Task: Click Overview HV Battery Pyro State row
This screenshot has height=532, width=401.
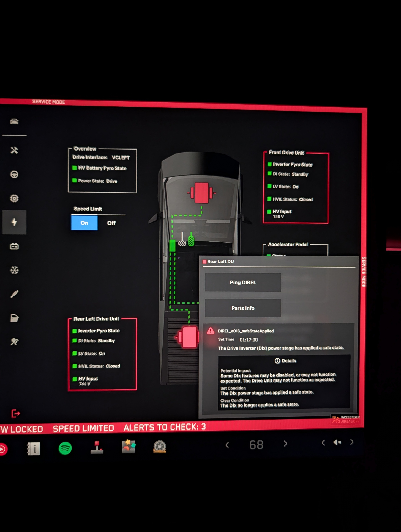Action: pyautogui.click(x=99, y=168)
